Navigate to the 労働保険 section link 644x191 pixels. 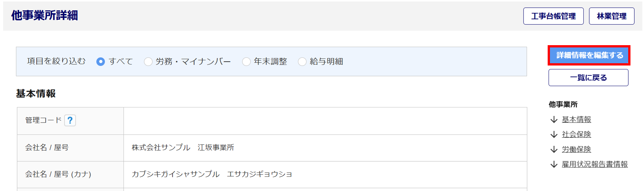(x=576, y=149)
